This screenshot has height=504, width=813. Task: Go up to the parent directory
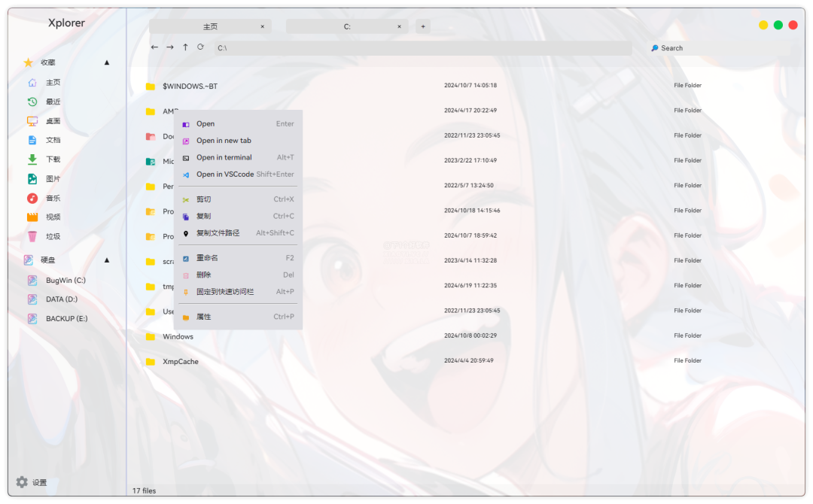(x=185, y=47)
